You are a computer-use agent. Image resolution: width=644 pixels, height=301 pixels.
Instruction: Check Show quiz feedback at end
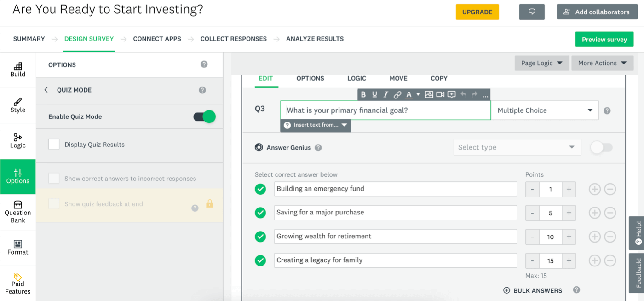[x=54, y=204]
